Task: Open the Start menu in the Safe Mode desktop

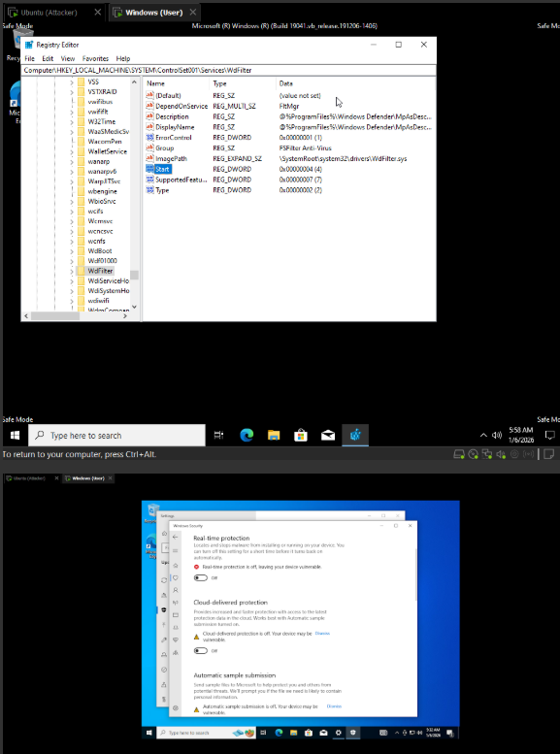Action: [x=15, y=435]
